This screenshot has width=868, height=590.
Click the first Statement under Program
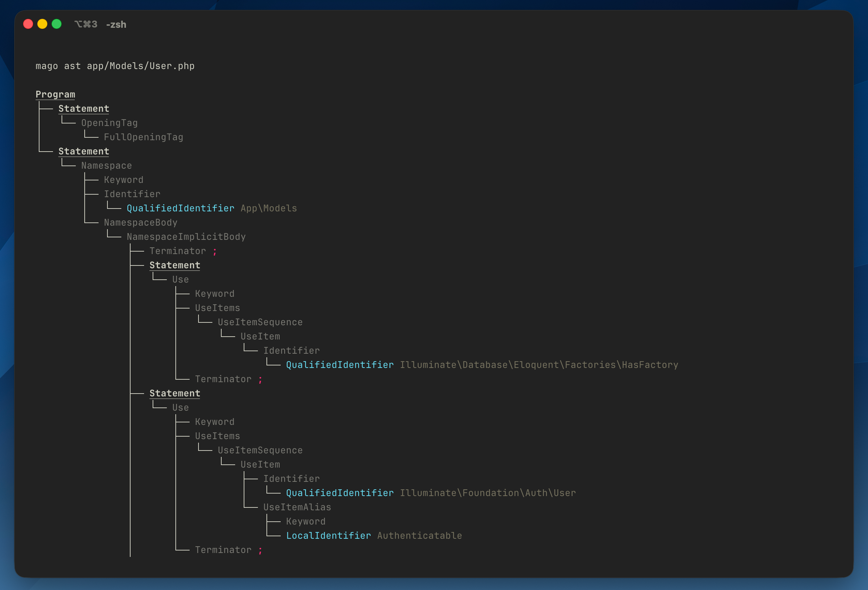84,109
